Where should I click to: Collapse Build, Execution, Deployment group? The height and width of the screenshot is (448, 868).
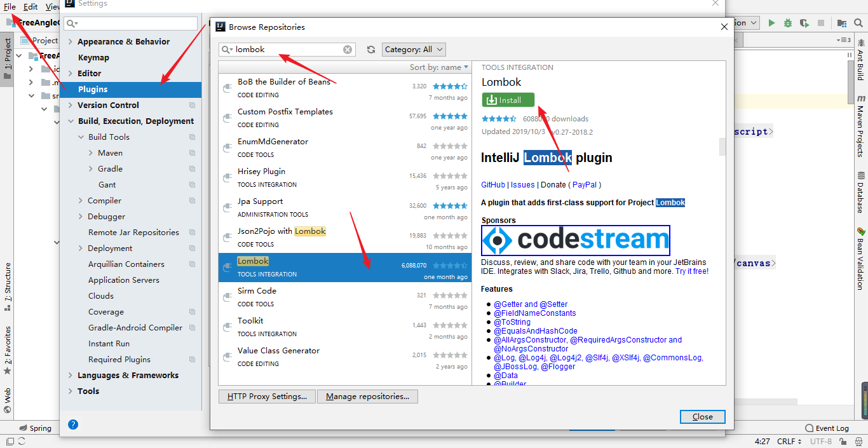(71, 121)
